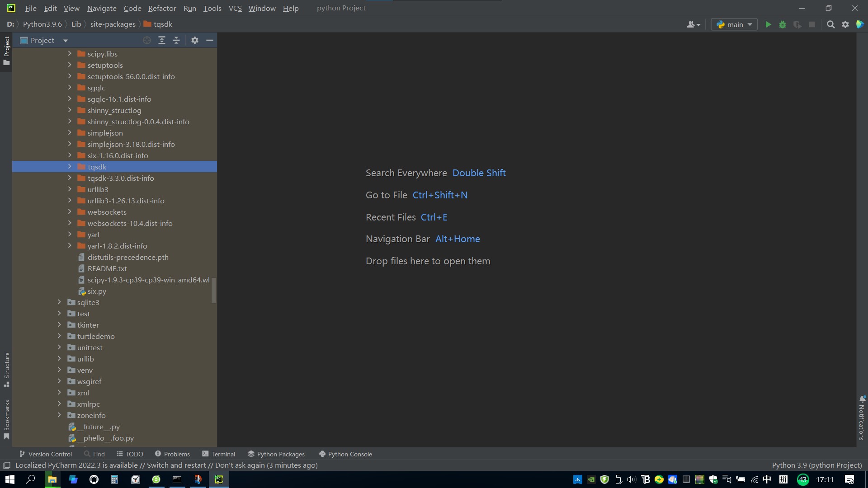The image size is (868, 488).
Task: Expand the urllib3 folder
Action: pyautogui.click(x=70, y=189)
